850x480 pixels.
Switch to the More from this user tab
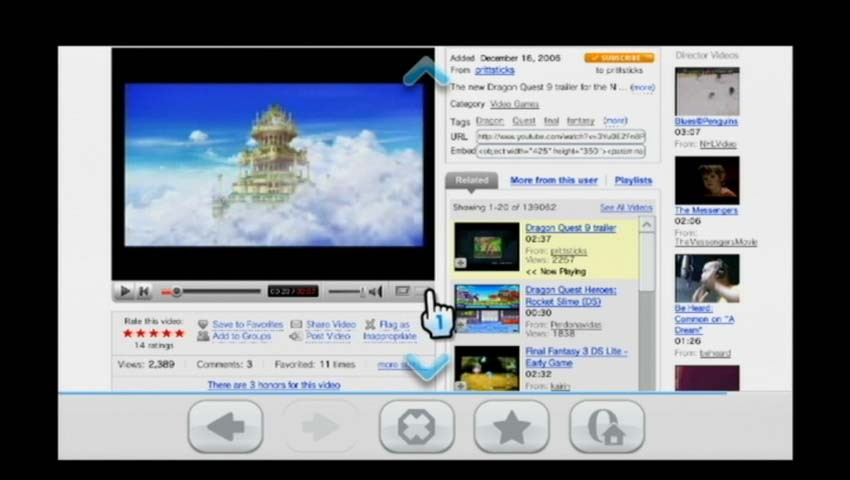[x=553, y=180]
